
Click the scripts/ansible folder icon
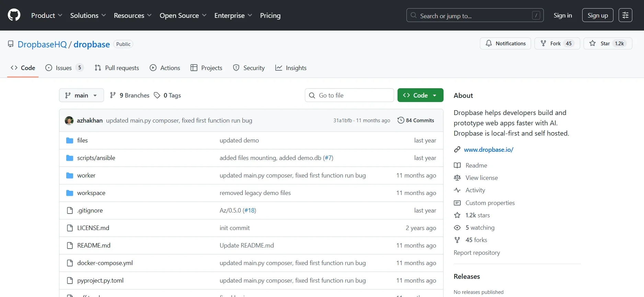point(70,158)
